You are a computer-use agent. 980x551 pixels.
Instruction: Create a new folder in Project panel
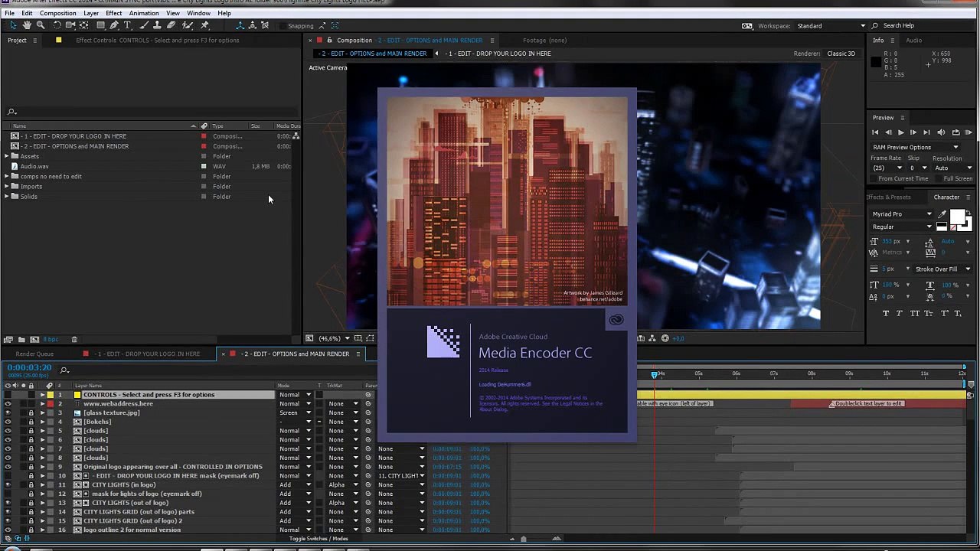21,339
